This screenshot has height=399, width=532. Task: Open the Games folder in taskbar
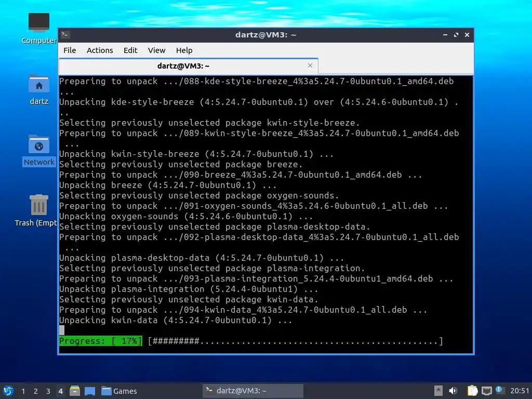tap(119, 391)
